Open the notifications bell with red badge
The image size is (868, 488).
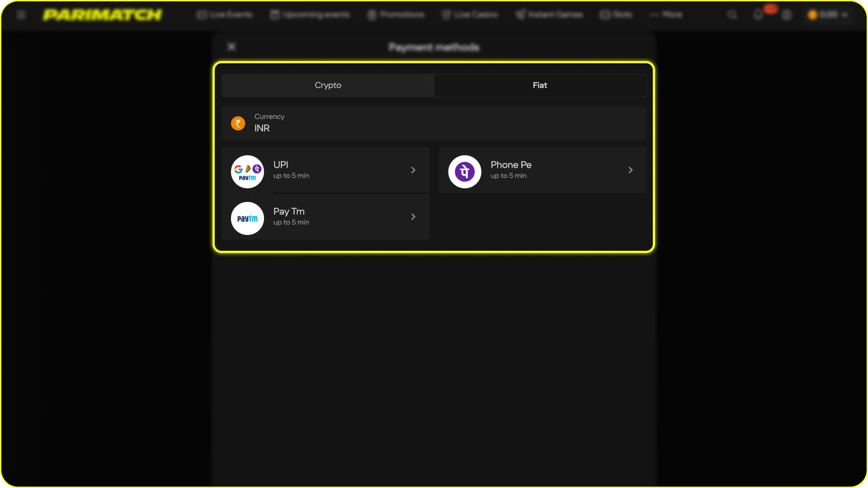coord(759,15)
